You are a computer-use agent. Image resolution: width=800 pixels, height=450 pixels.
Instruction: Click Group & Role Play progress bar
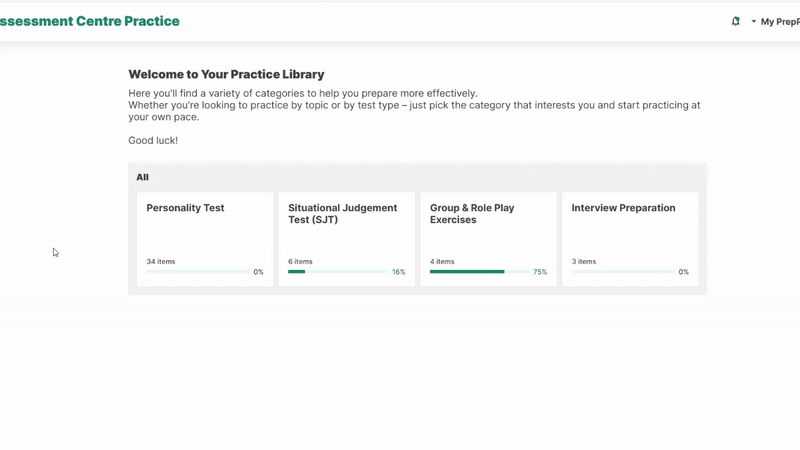480,272
